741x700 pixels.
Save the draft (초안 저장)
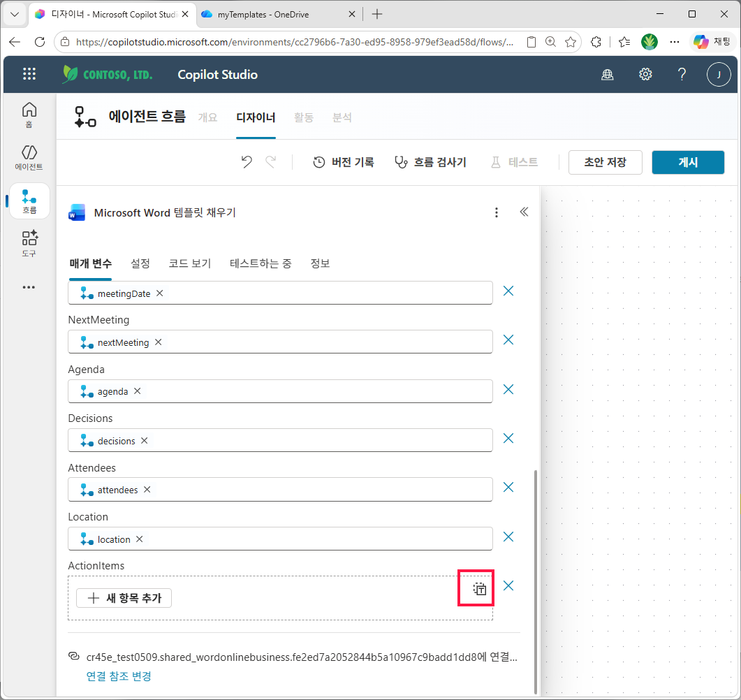coord(605,162)
